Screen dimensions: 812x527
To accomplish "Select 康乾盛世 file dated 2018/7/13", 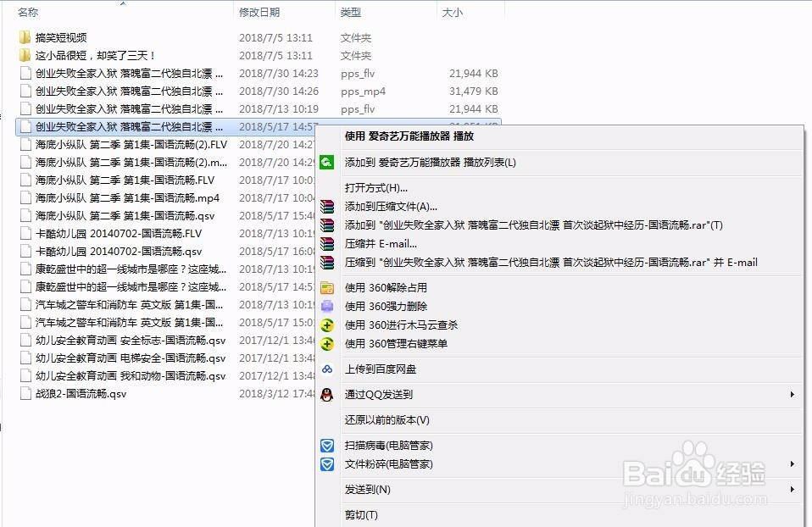I will pos(131,269).
